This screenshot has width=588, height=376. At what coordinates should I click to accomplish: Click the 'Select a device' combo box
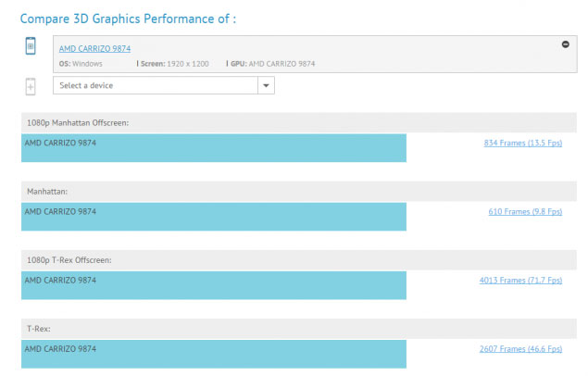click(155, 85)
